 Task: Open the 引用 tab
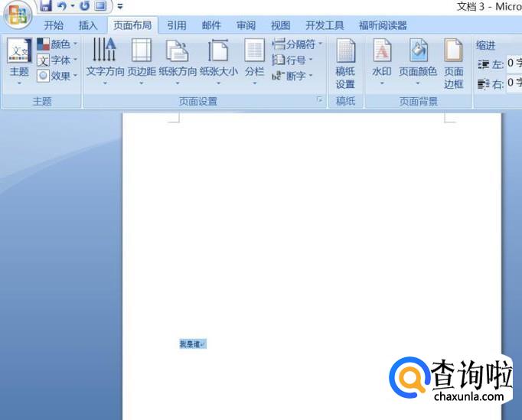click(x=177, y=25)
